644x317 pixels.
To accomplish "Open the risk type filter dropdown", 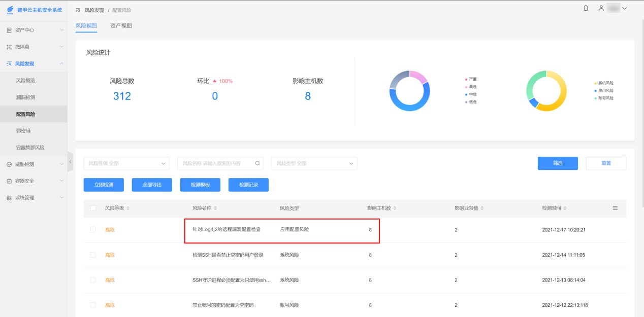I will tap(314, 163).
